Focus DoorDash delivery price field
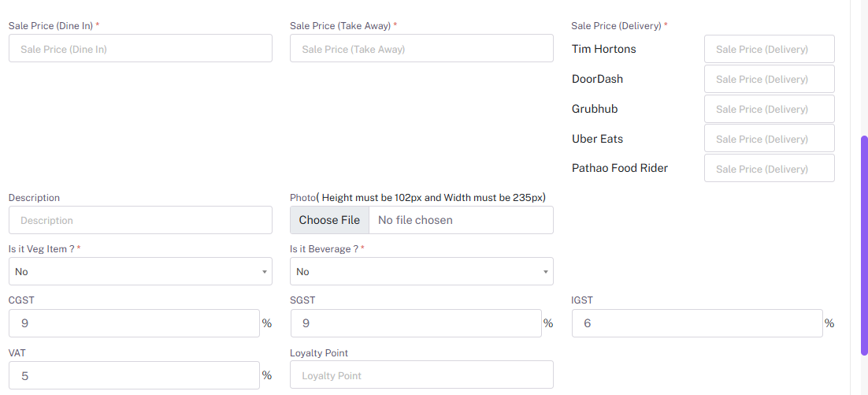Screen dimensions: 868x395 (x=769, y=79)
